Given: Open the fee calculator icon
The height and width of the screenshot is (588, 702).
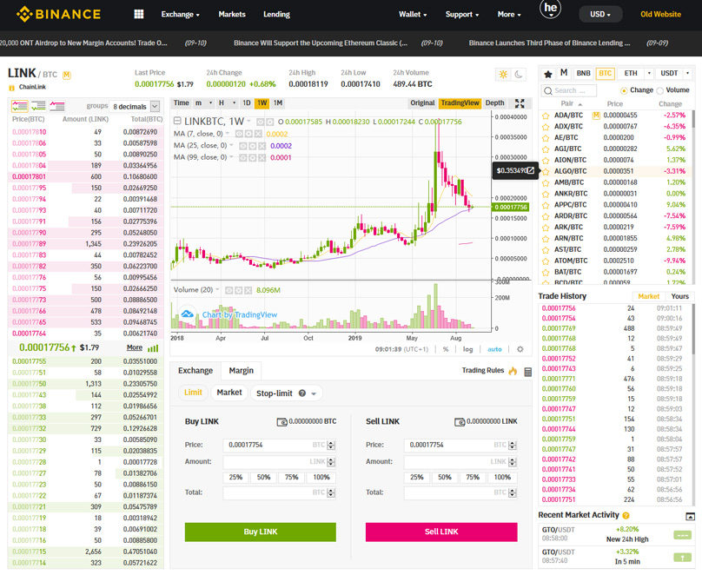Looking at the screenshot, I should 527,372.
